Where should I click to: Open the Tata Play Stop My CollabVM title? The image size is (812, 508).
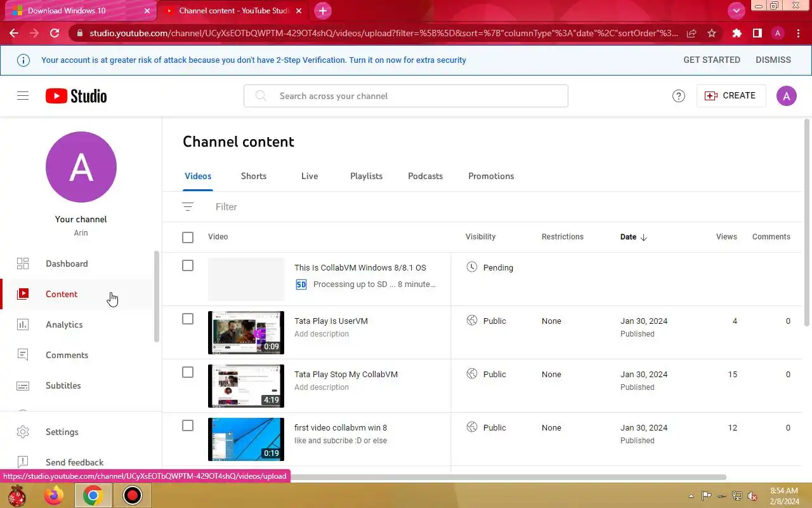346,374
